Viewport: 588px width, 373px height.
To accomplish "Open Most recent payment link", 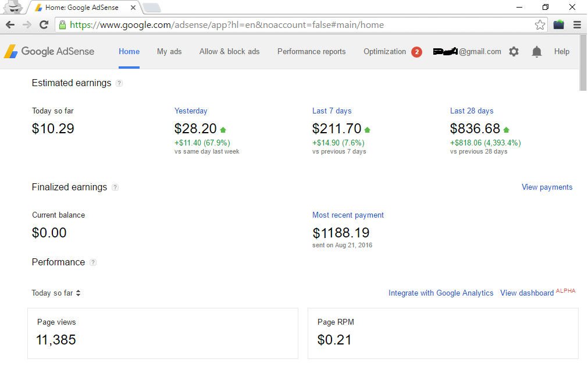I will click(348, 215).
